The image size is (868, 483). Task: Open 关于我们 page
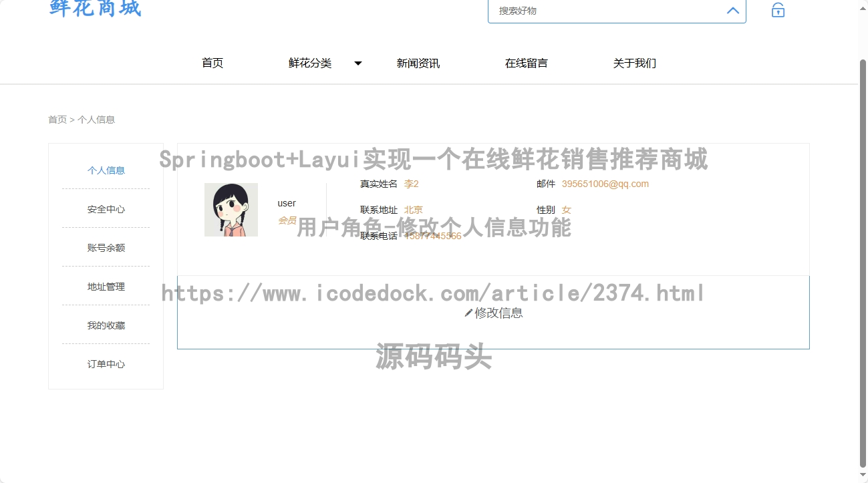(635, 63)
